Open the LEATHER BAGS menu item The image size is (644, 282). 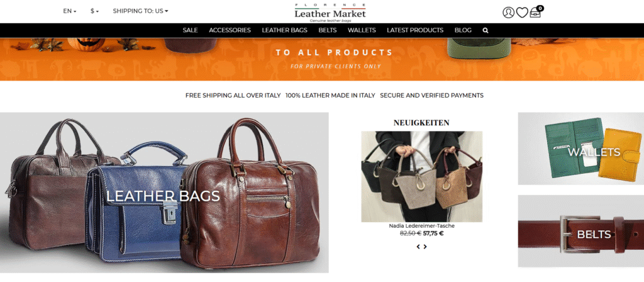[284, 30]
